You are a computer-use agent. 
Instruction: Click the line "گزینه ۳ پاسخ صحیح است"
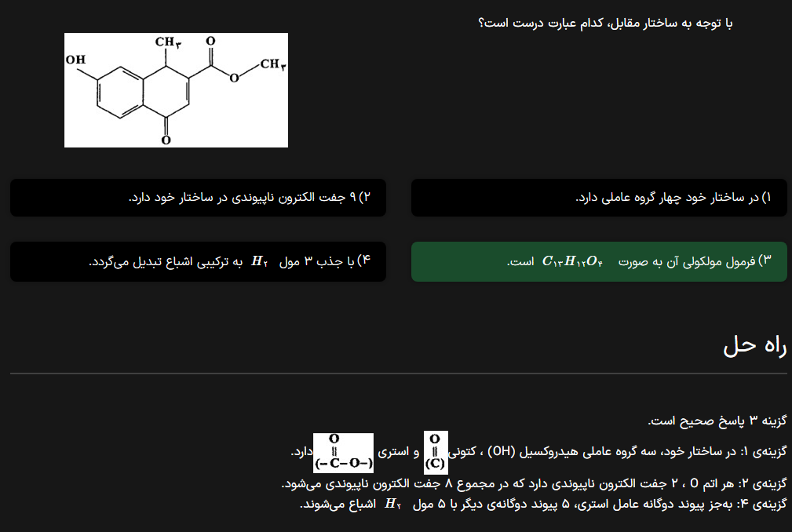coord(717,421)
